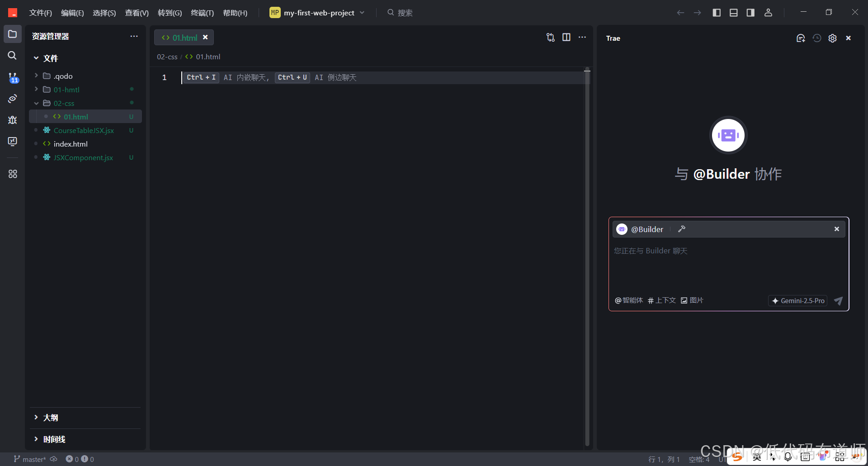
Task: Open the 文件(F) menu
Action: [x=41, y=13]
